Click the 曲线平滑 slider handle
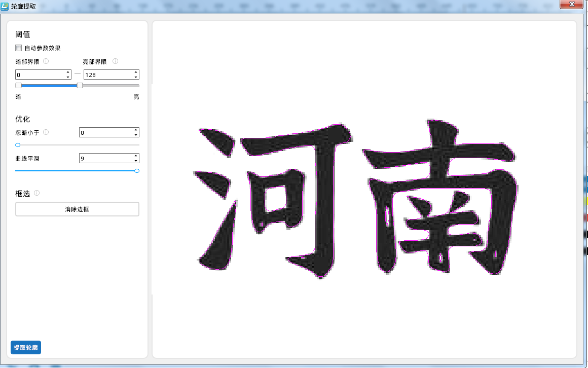 pyautogui.click(x=137, y=171)
